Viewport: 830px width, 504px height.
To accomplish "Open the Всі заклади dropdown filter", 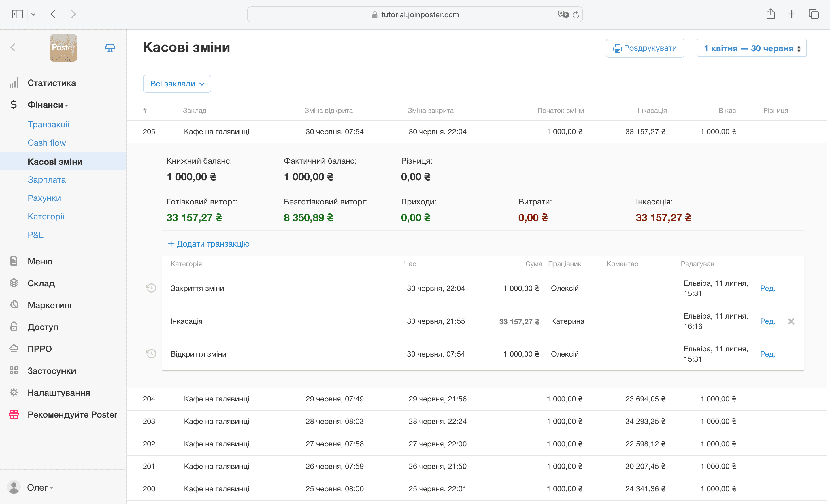I will click(177, 84).
